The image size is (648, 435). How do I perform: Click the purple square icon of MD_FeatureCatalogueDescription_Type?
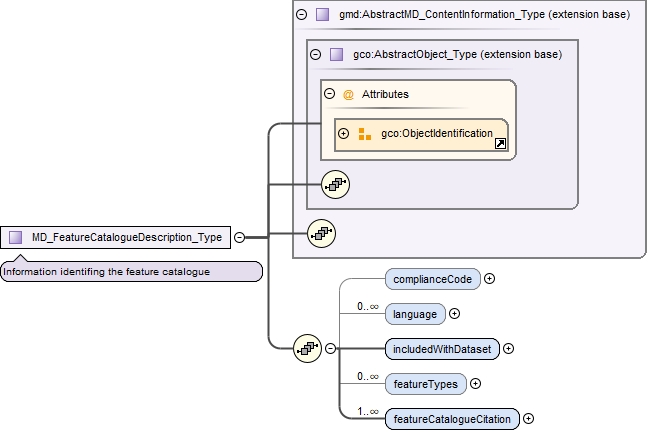click(x=16, y=237)
